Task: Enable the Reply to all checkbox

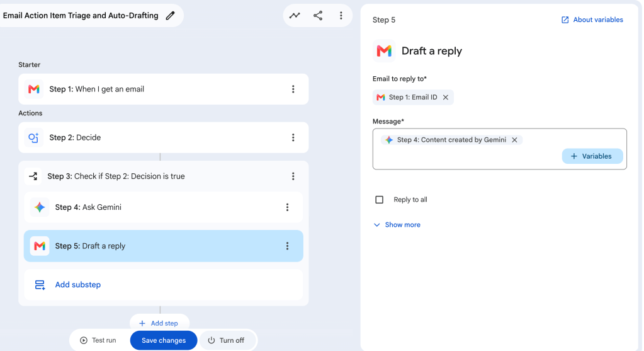Action: [380, 200]
